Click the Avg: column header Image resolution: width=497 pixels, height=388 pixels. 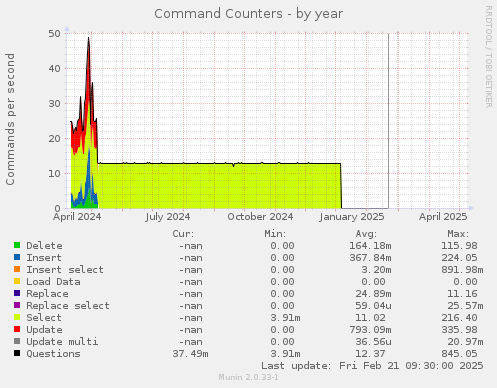pyautogui.click(x=366, y=234)
